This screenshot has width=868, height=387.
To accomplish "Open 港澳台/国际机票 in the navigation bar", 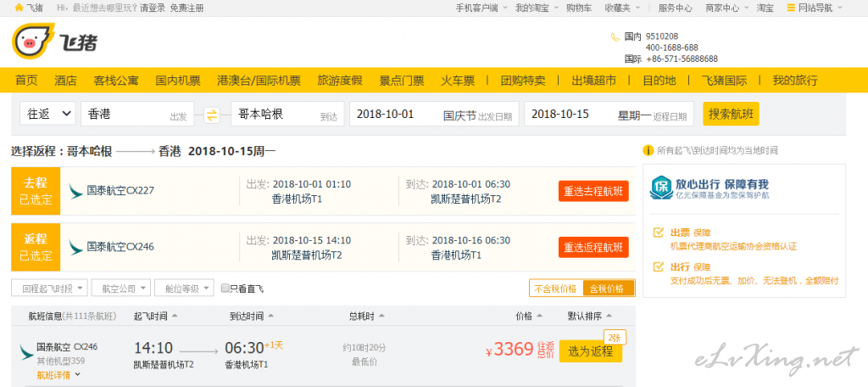I will [259, 81].
